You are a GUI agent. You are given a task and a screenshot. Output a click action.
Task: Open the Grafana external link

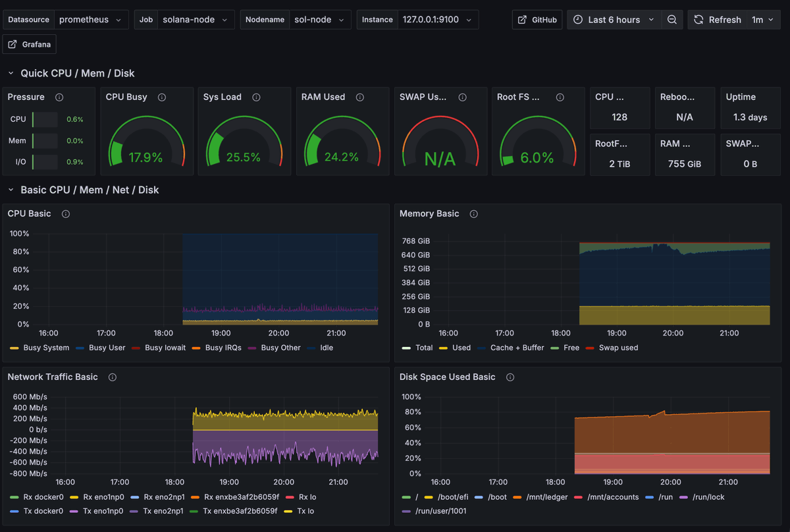tap(30, 44)
